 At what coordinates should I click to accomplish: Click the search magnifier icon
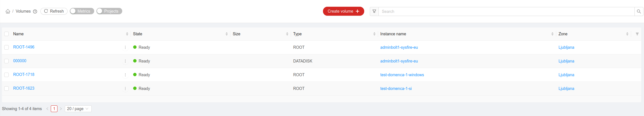click(x=639, y=11)
